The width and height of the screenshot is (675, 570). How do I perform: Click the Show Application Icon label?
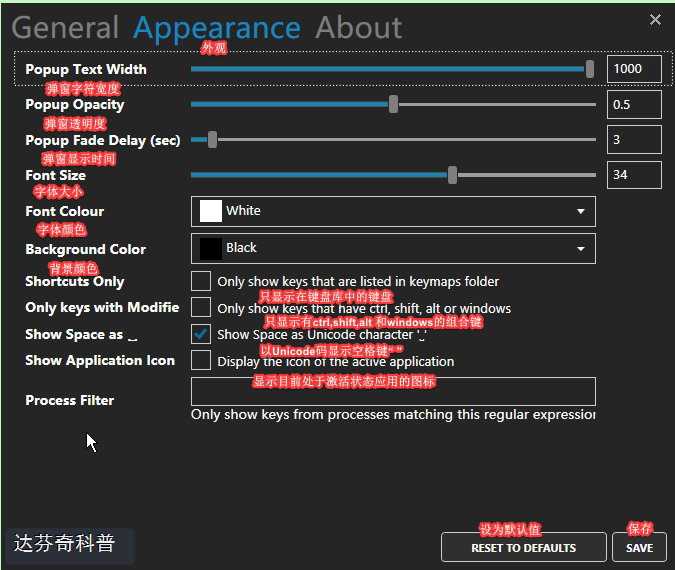[x=100, y=360]
